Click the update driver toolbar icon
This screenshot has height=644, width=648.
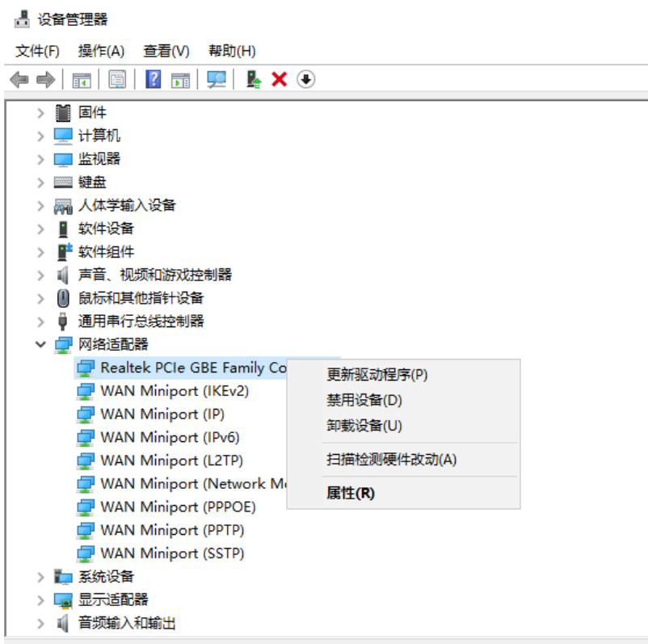pos(254,79)
